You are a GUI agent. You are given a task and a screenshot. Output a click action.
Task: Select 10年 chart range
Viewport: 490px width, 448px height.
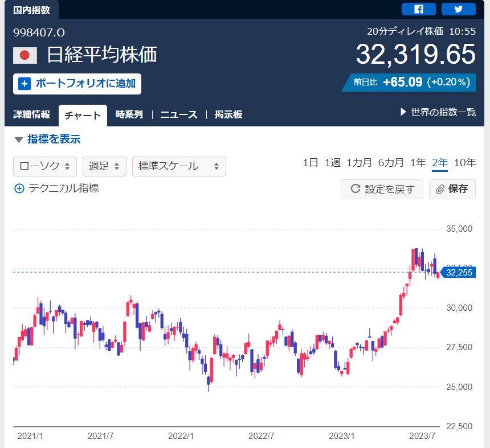[465, 163]
